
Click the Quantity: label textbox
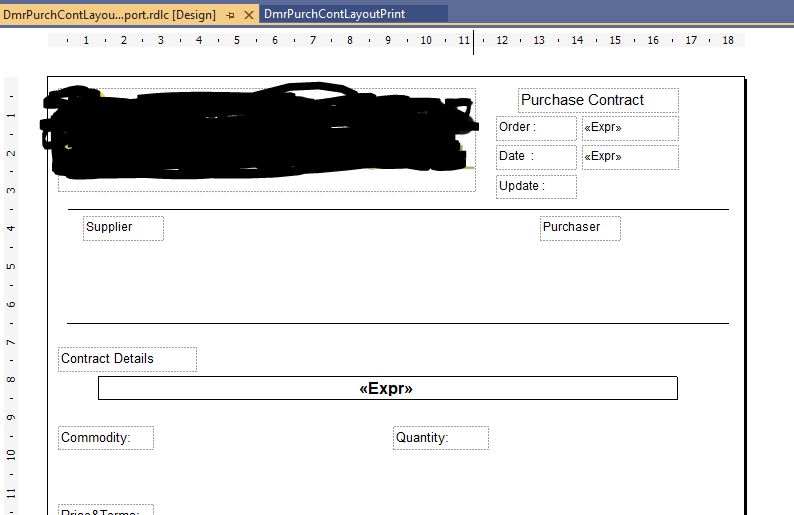[x=440, y=438]
